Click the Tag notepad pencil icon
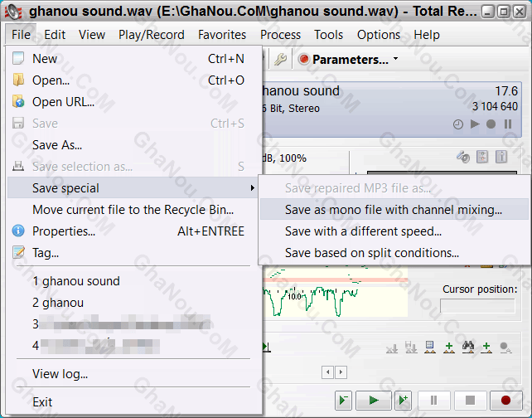 click(18, 252)
